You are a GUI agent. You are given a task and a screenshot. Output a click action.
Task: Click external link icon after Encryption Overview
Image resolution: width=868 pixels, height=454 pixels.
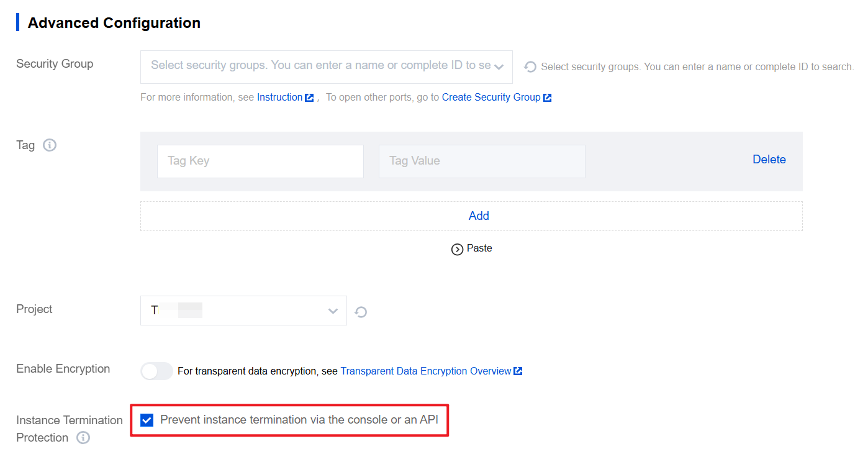[x=518, y=371]
